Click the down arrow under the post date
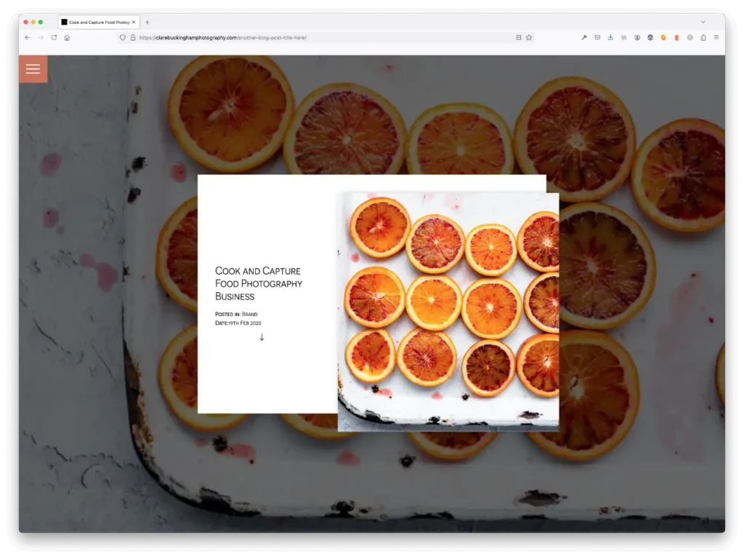This screenshot has height=560, width=744. [x=262, y=338]
